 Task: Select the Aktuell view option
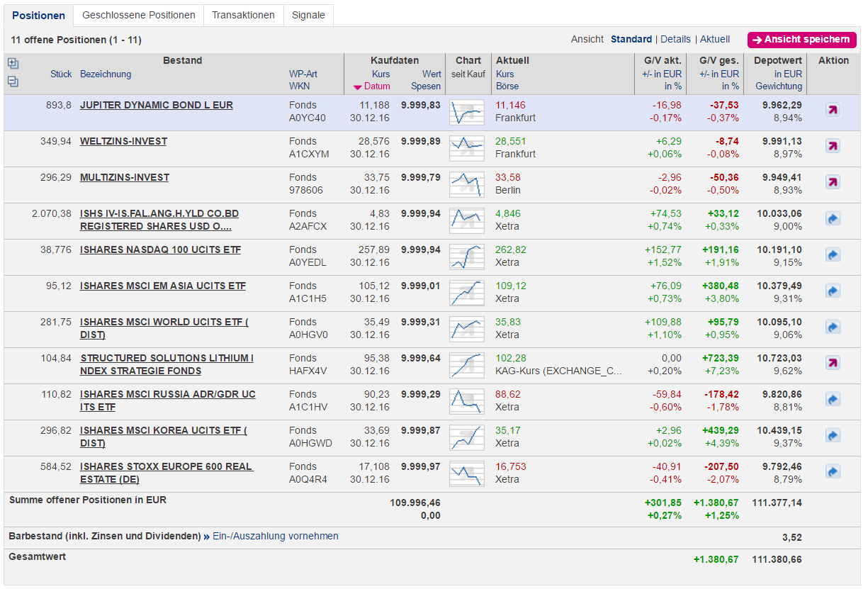[714, 40]
